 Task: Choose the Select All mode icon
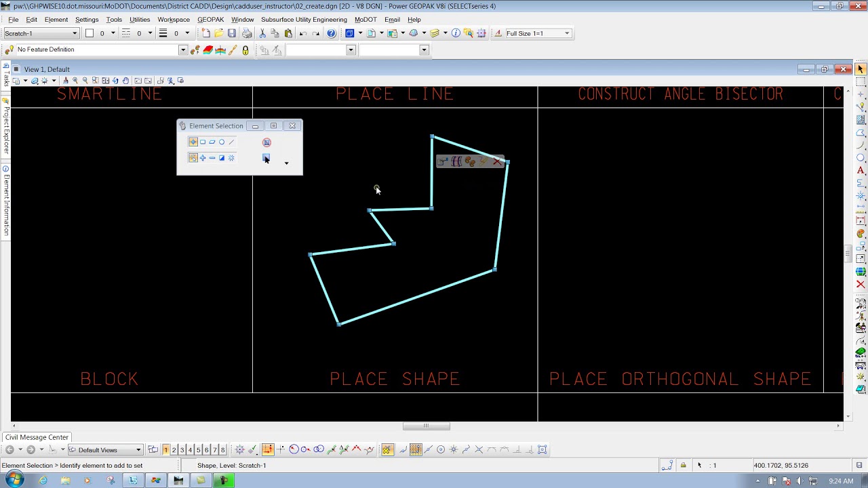click(x=231, y=158)
